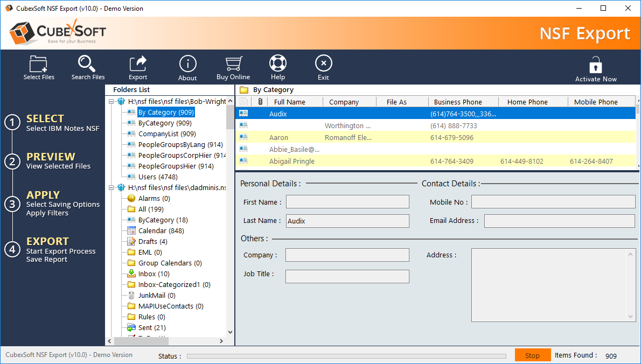The width and height of the screenshot is (641, 364).
Task: Click the Last Name input field
Action: (x=347, y=221)
